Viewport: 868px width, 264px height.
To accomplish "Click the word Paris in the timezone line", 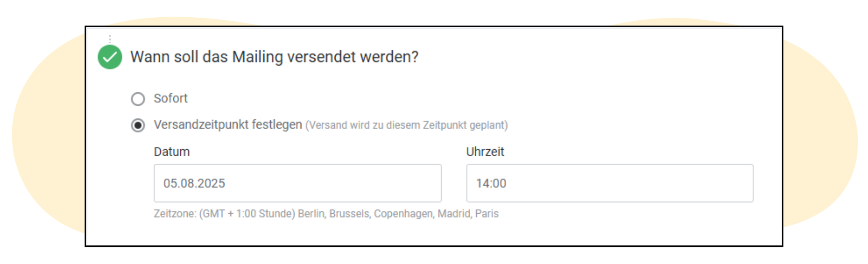I will [x=487, y=214].
